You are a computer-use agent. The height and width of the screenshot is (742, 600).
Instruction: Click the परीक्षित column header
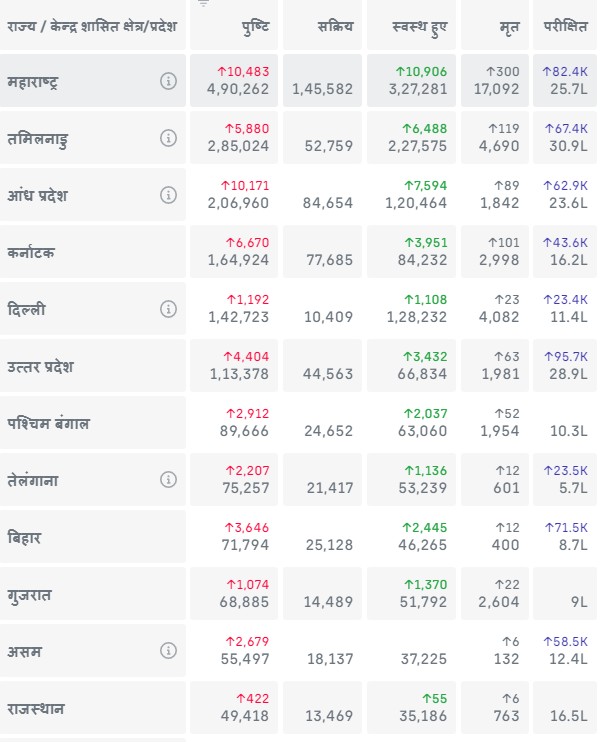pos(566,26)
